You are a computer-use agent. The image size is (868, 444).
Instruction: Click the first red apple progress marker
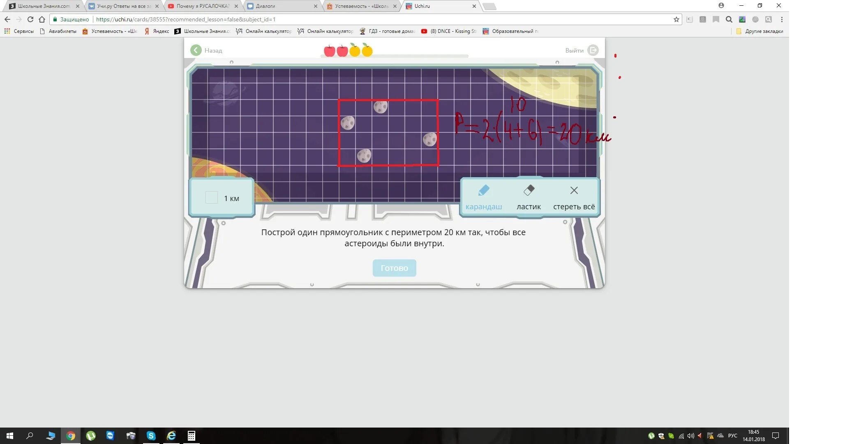[x=329, y=51]
